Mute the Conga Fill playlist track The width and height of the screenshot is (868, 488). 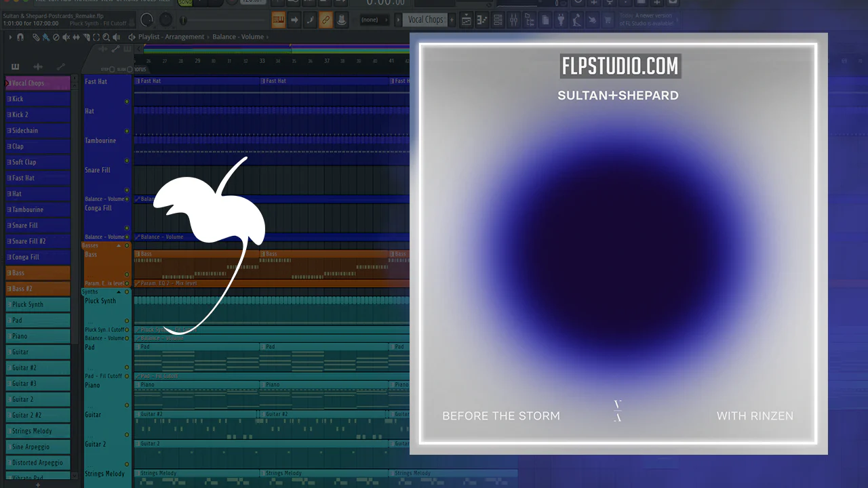(127, 228)
